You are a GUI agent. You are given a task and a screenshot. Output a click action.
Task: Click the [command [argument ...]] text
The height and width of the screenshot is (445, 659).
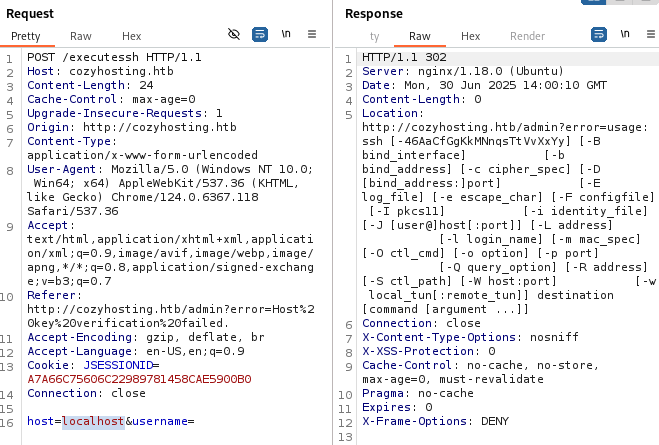pyautogui.click(x=445, y=309)
